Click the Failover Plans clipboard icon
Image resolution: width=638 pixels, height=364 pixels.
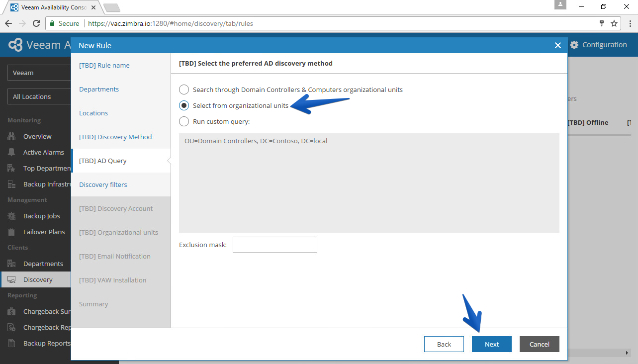coord(12,232)
